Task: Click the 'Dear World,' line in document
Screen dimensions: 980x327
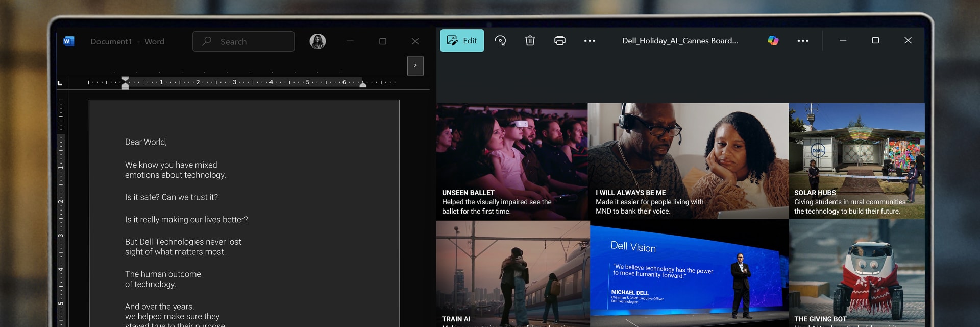Action: pyautogui.click(x=146, y=142)
